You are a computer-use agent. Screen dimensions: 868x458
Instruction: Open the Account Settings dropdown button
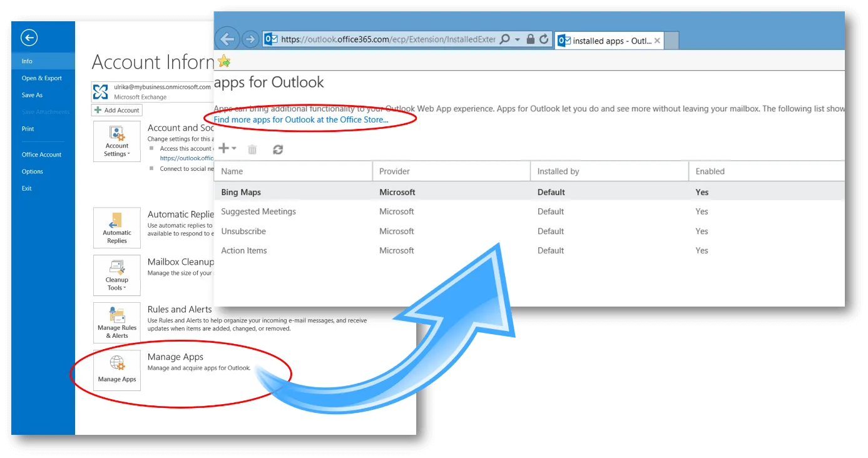click(x=117, y=141)
